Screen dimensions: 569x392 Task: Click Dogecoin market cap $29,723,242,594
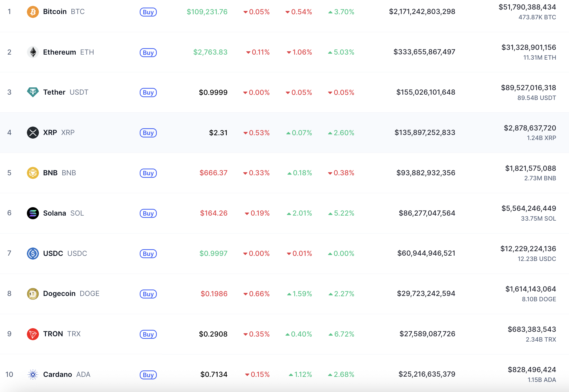[x=426, y=293]
